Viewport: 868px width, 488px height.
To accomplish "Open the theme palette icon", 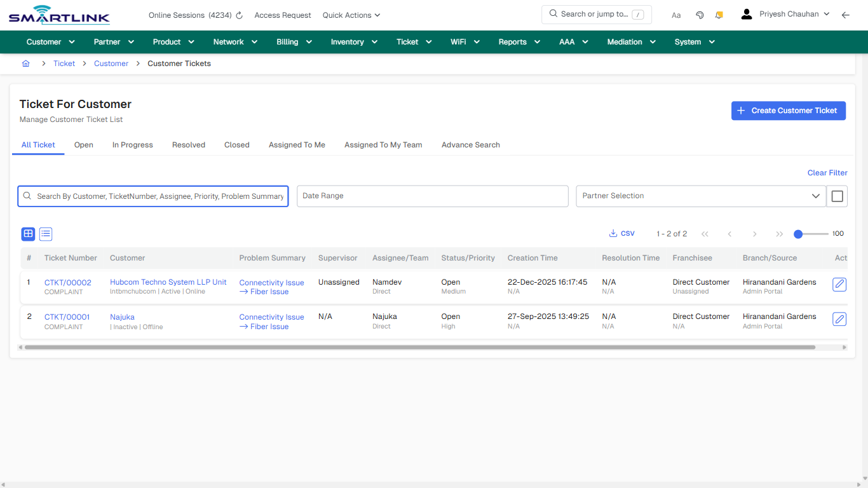I will [700, 14].
